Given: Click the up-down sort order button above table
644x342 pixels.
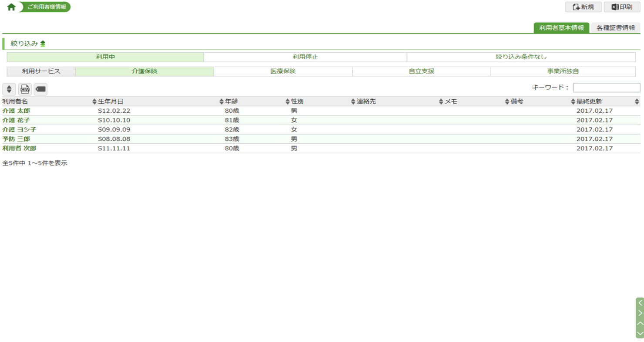Looking at the screenshot, I should (9, 89).
